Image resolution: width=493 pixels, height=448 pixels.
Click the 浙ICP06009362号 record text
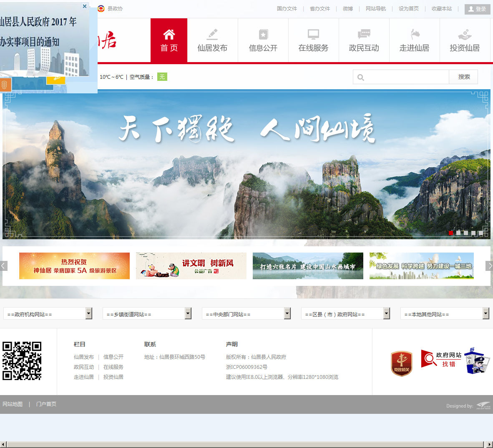(246, 367)
